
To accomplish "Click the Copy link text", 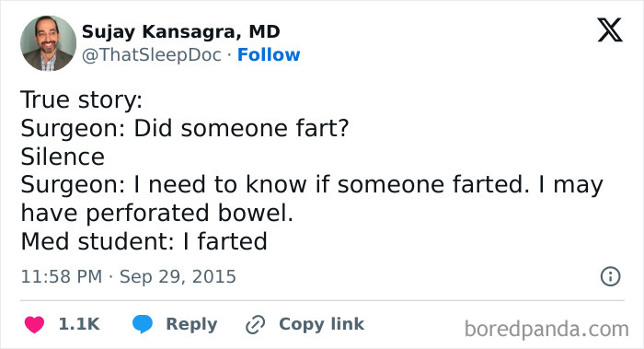I will pyautogui.click(x=322, y=324).
